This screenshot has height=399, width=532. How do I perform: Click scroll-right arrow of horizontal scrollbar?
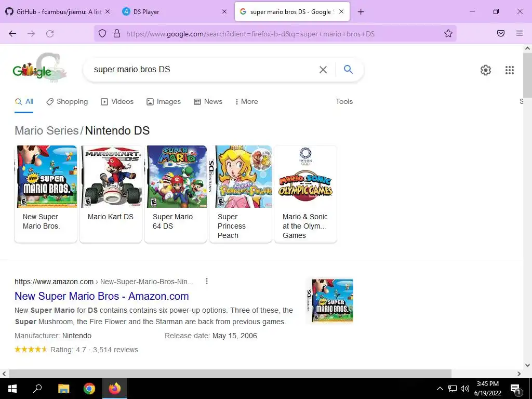519,374
